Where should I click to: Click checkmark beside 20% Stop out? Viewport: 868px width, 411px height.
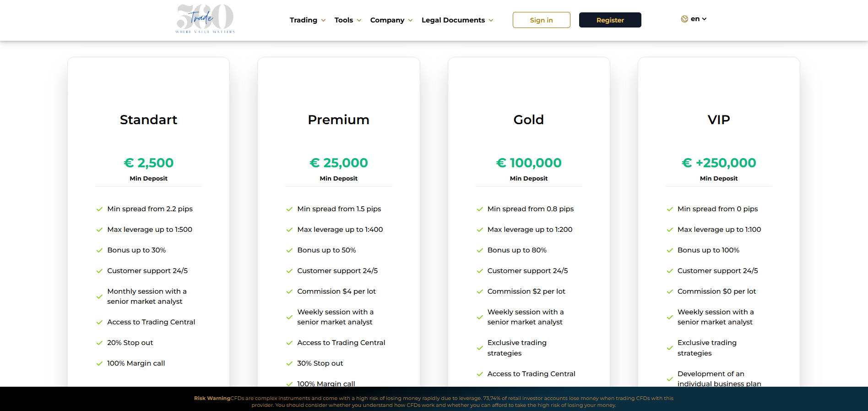99,343
